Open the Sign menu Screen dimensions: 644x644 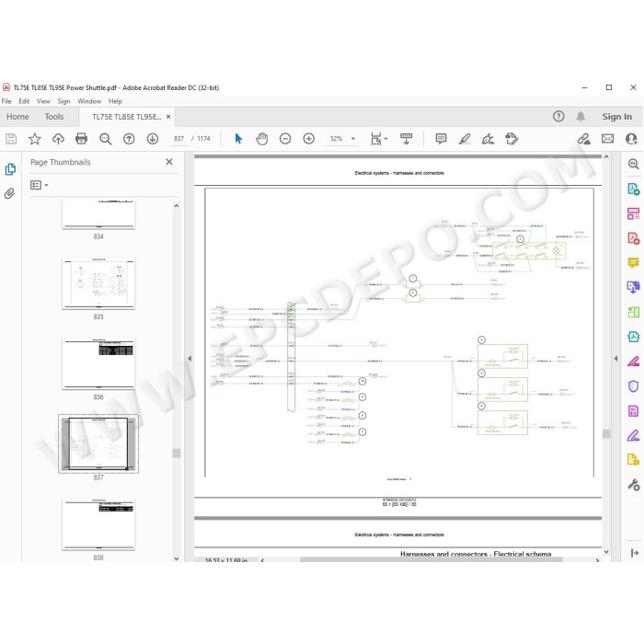pos(63,101)
